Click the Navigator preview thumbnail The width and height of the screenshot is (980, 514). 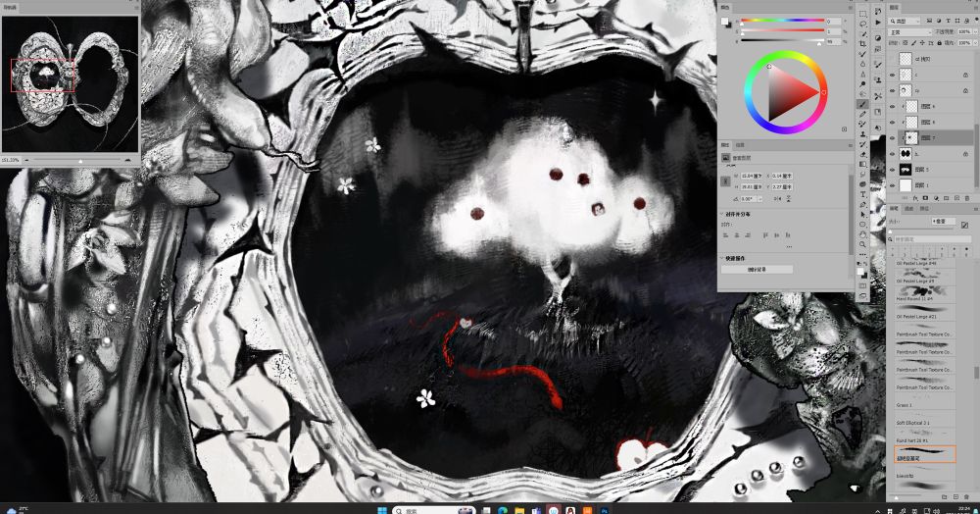point(70,83)
